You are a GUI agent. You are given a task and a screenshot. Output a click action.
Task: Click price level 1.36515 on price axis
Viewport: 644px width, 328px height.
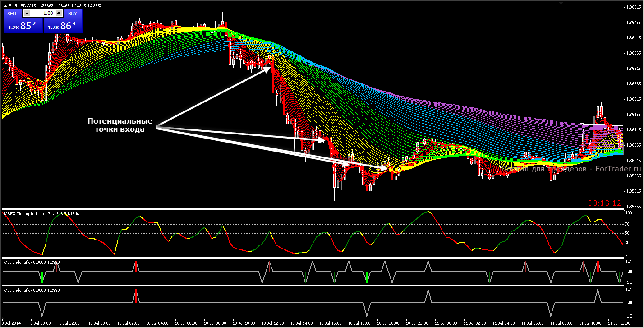pos(633,7)
